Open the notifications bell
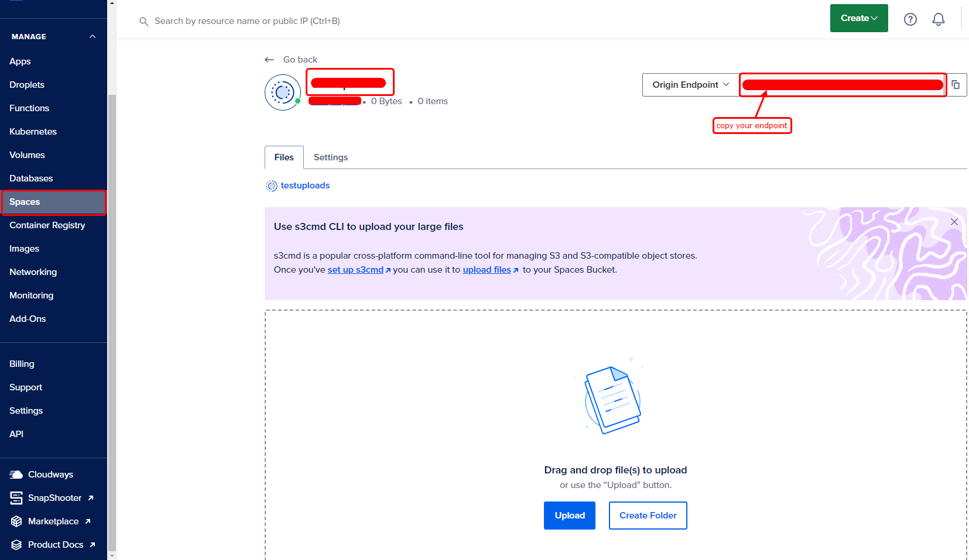Screen dimensions: 969x560 click(938, 19)
